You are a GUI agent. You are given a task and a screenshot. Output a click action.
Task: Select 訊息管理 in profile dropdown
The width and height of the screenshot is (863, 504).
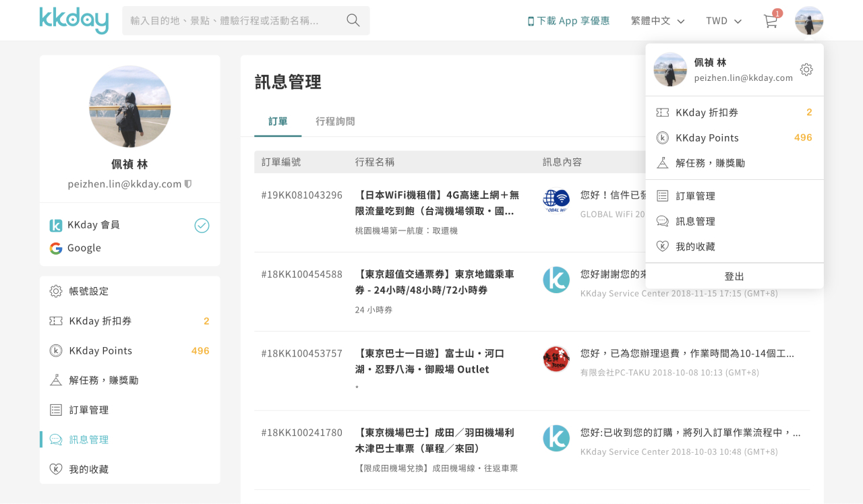[x=734, y=221]
